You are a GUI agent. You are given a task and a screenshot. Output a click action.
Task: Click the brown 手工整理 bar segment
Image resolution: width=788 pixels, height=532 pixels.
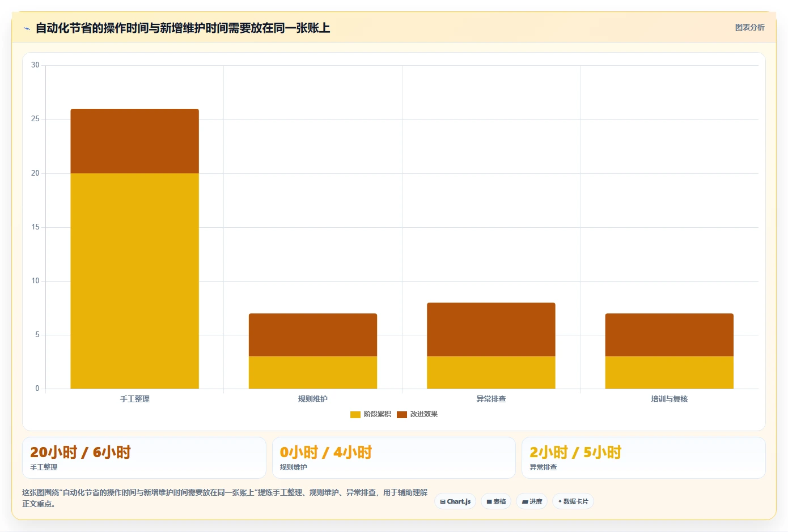[135, 141]
